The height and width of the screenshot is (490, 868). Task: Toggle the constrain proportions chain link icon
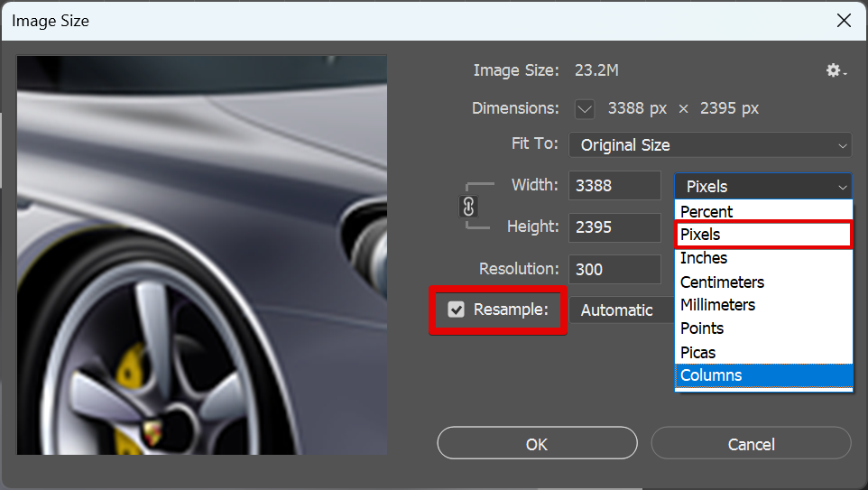coord(467,207)
